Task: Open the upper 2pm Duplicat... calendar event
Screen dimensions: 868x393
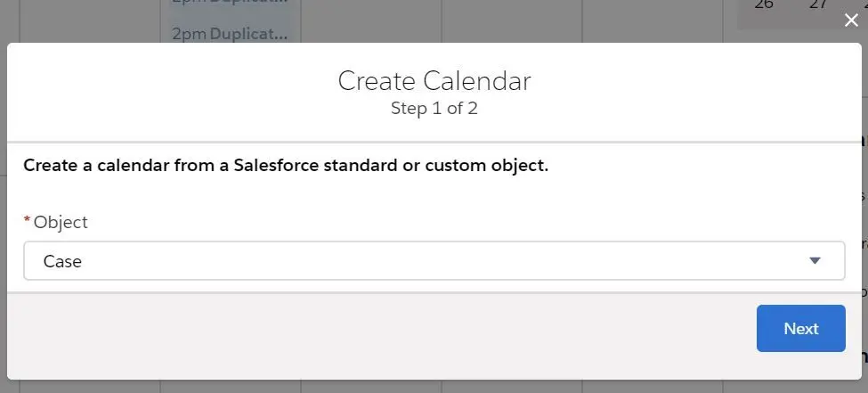Action: (x=230, y=3)
